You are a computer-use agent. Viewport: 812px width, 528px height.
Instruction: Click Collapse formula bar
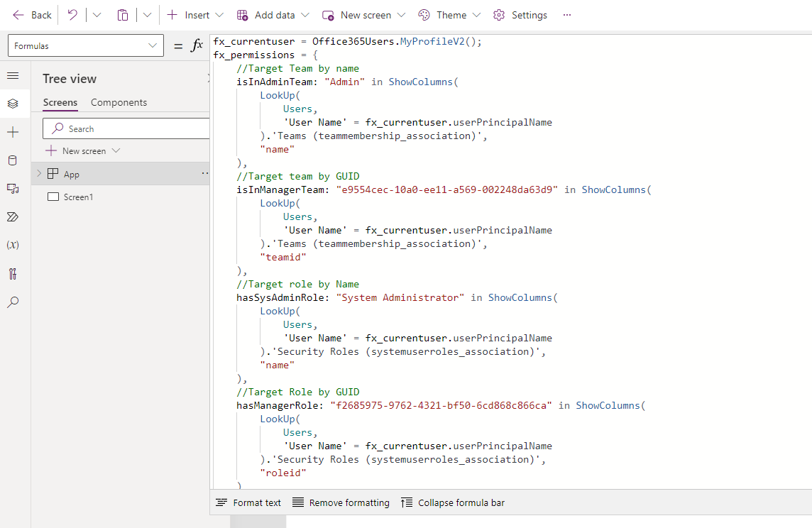[453, 502]
